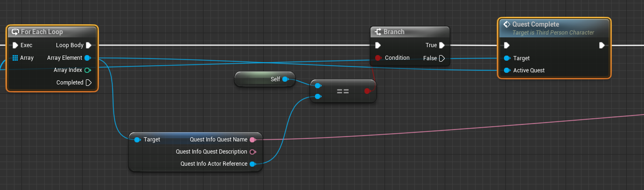The width and height of the screenshot is (644, 190).
Task: Click the Quest Complete exec output pin
Action: [602, 45]
